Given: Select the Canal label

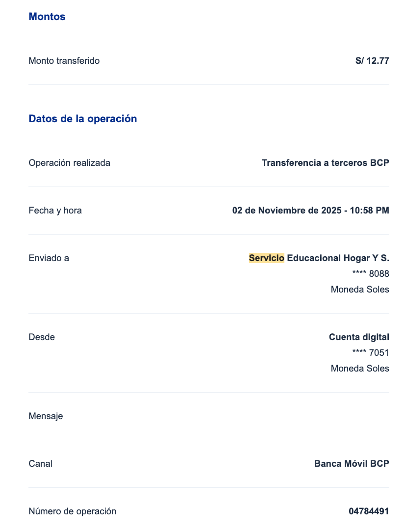Looking at the screenshot, I should (41, 464).
